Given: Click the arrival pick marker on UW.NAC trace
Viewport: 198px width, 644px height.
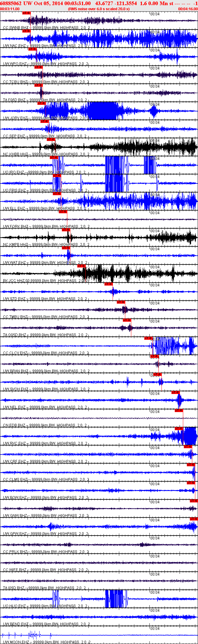Looking at the screenshot, I should [27, 31].
